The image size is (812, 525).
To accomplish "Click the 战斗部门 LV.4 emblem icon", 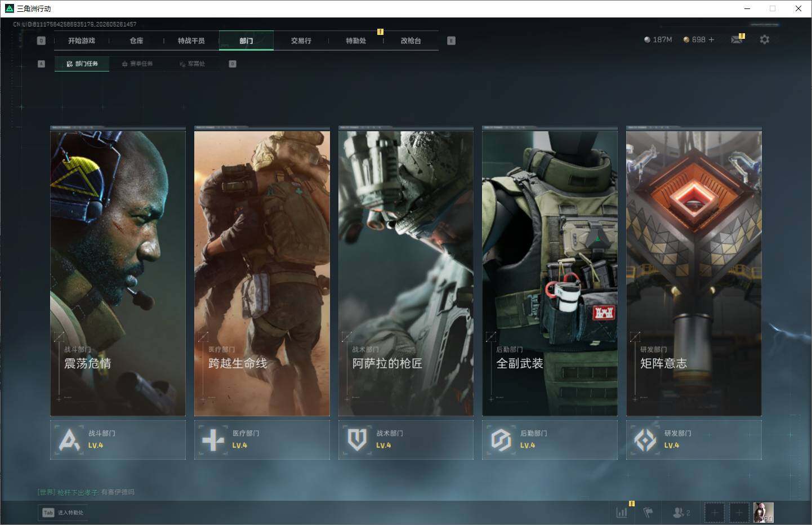I will click(69, 439).
